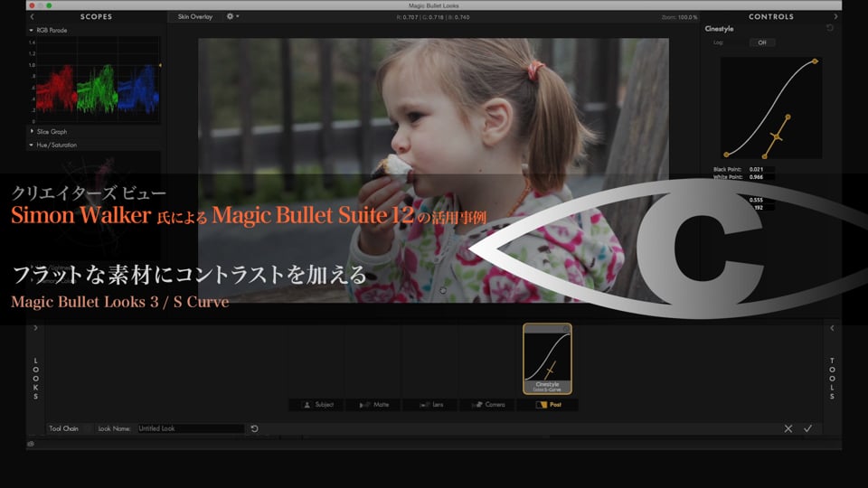Click the RGB value readout
Image resolution: width=868 pixels, height=488 pixels.
pyautogui.click(x=433, y=18)
